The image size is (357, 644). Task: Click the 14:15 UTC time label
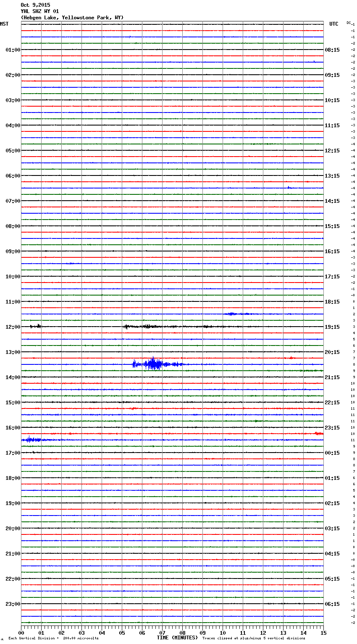pos(332,201)
